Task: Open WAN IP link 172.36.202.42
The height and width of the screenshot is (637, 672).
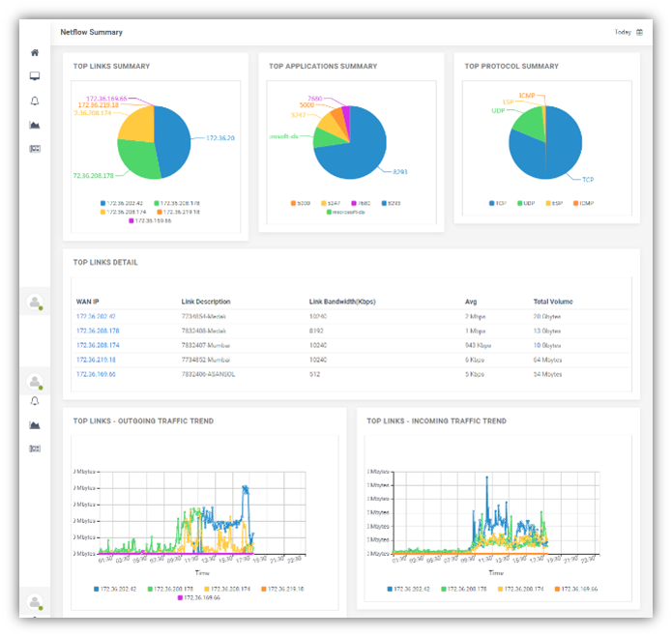Action: (x=96, y=316)
